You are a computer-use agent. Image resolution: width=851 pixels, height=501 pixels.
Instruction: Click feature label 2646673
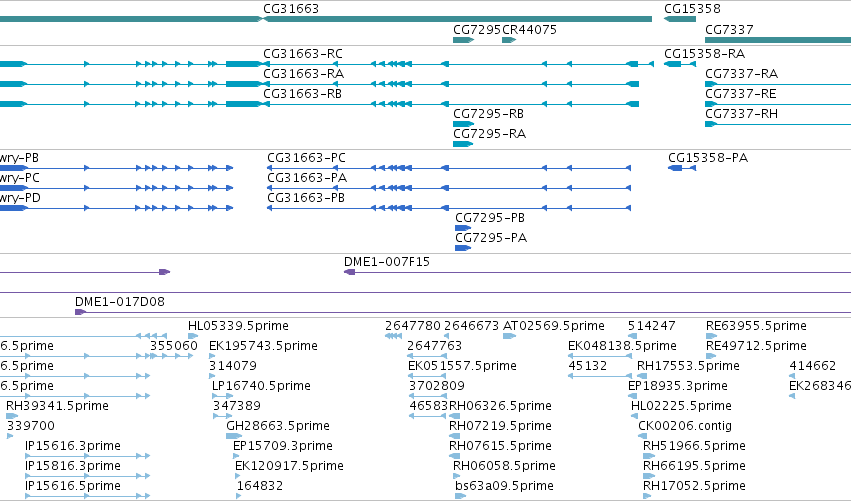pos(471,326)
